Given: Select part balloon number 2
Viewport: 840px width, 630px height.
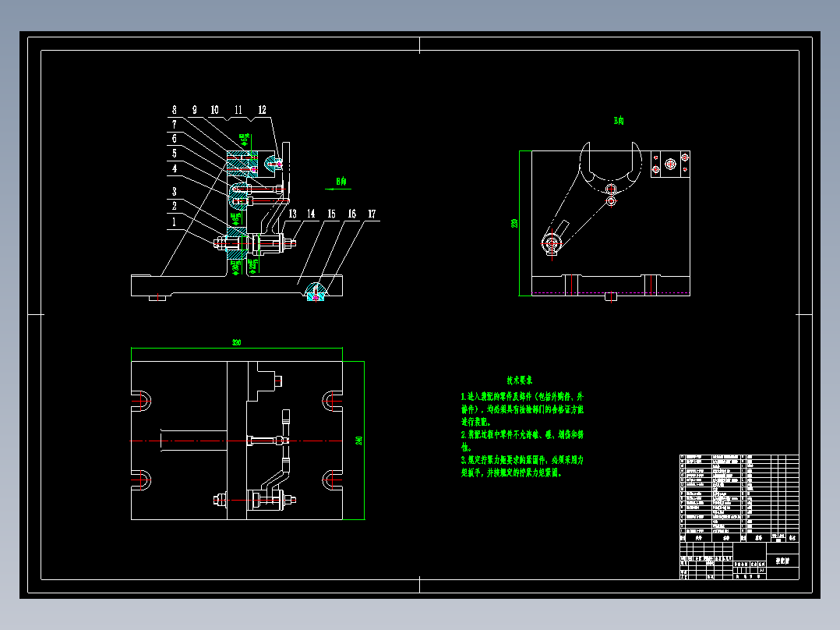Looking at the screenshot, I should [x=174, y=206].
